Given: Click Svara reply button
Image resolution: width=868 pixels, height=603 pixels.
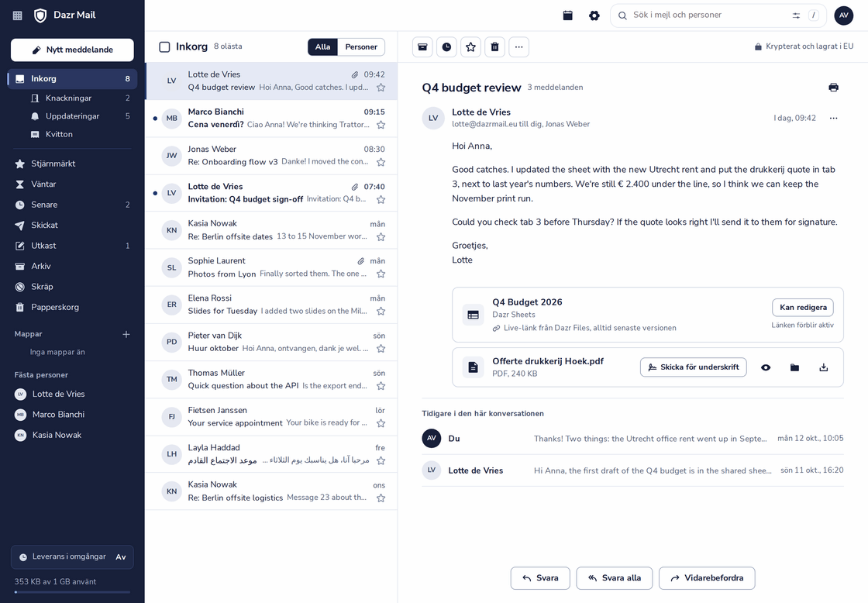Looking at the screenshot, I should [540, 578].
